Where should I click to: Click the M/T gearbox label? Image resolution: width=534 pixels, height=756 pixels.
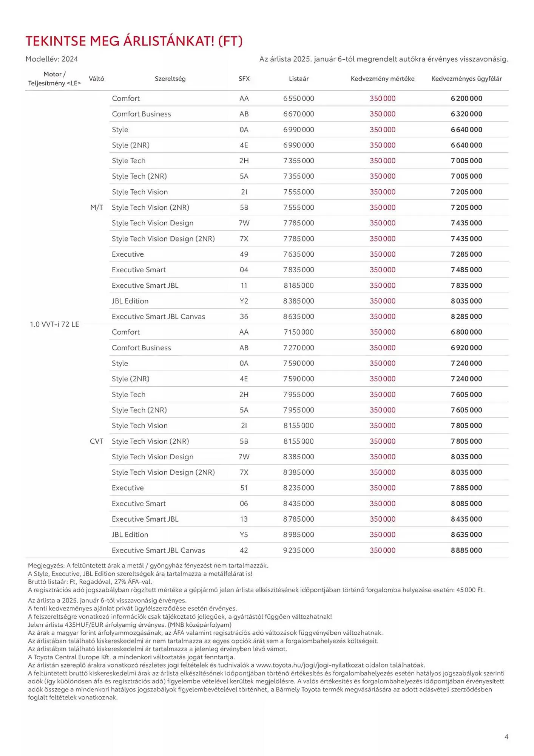96,208
